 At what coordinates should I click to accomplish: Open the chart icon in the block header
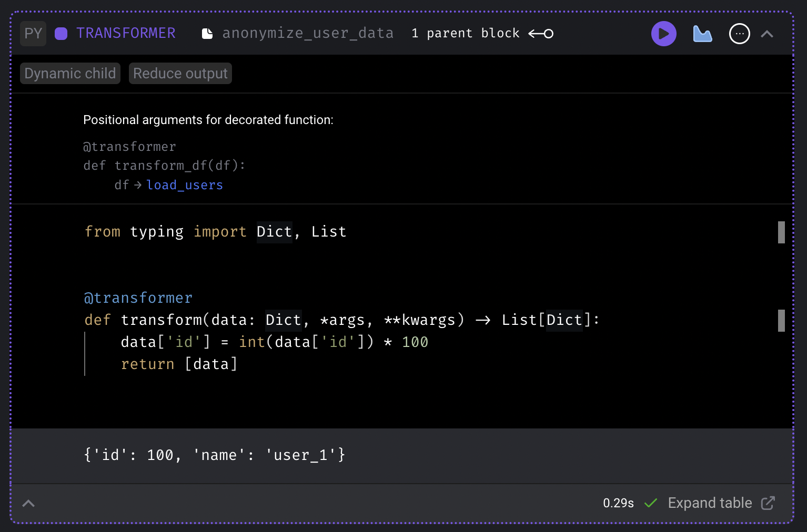(x=702, y=34)
